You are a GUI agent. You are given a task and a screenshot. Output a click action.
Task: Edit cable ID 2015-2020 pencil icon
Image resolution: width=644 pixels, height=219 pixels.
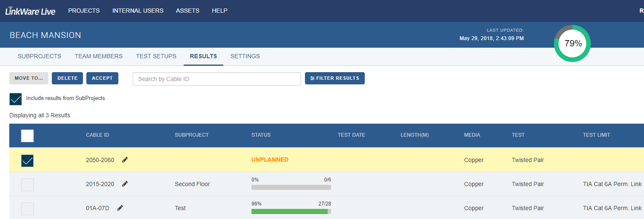click(x=125, y=184)
